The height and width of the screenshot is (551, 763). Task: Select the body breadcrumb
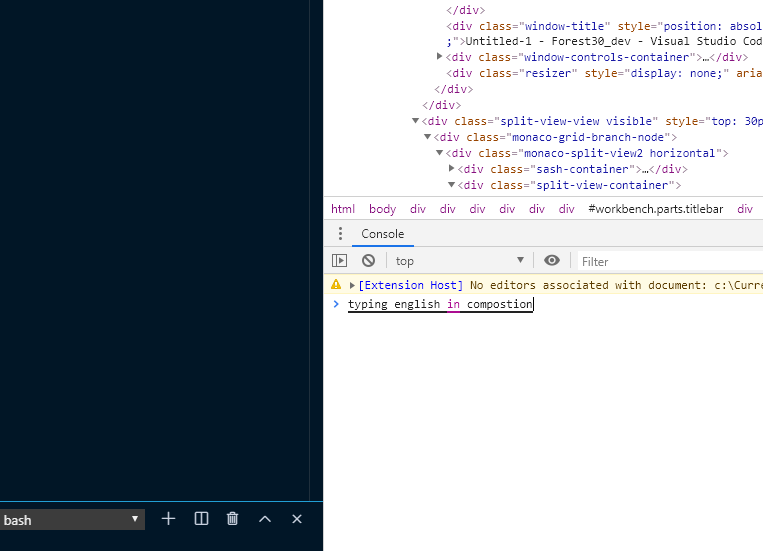(x=382, y=209)
